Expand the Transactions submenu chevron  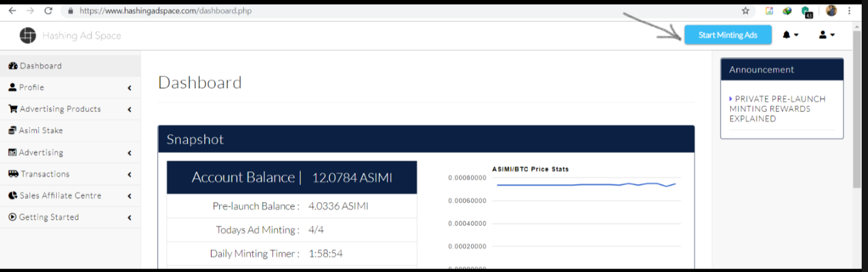pyautogui.click(x=129, y=174)
